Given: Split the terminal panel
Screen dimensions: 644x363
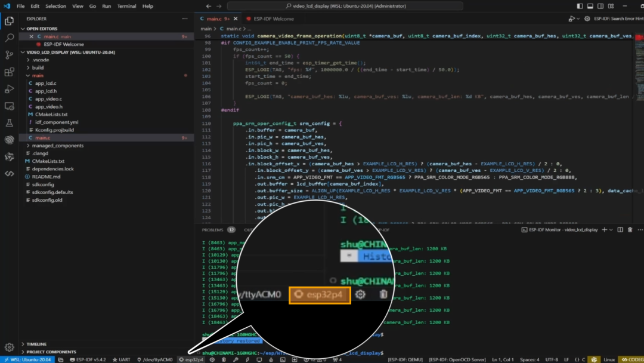Looking at the screenshot, I should pyautogui.click(x=620, y=230).
